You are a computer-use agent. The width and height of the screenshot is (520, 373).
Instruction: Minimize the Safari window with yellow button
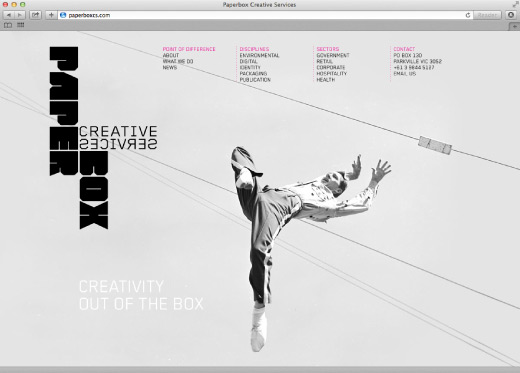14,4
